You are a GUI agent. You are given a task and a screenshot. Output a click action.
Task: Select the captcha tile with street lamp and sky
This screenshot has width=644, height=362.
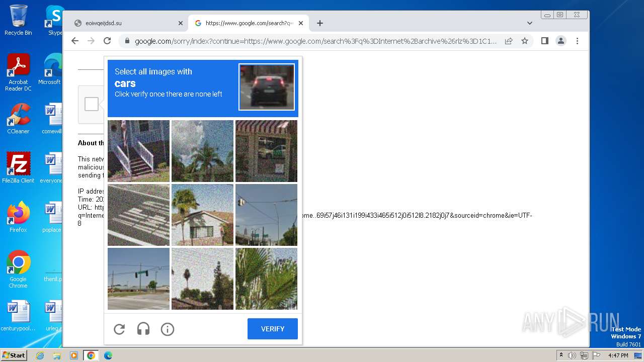[x=266, y=215]
